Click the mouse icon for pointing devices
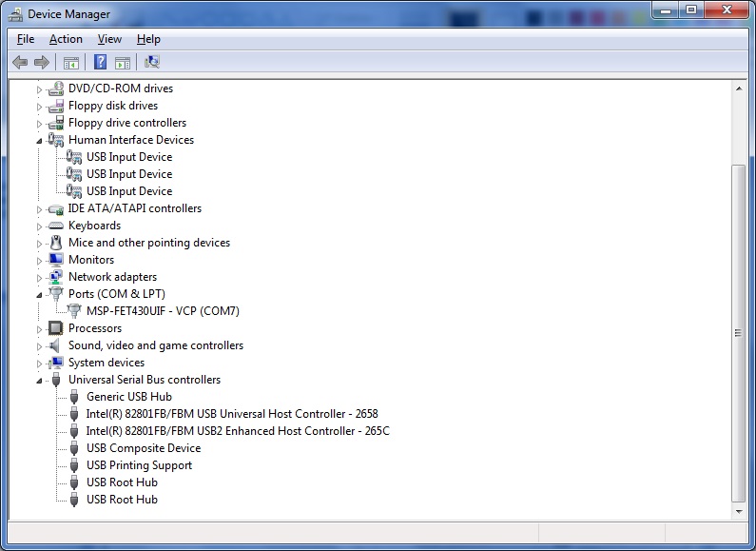 [56, 243]
